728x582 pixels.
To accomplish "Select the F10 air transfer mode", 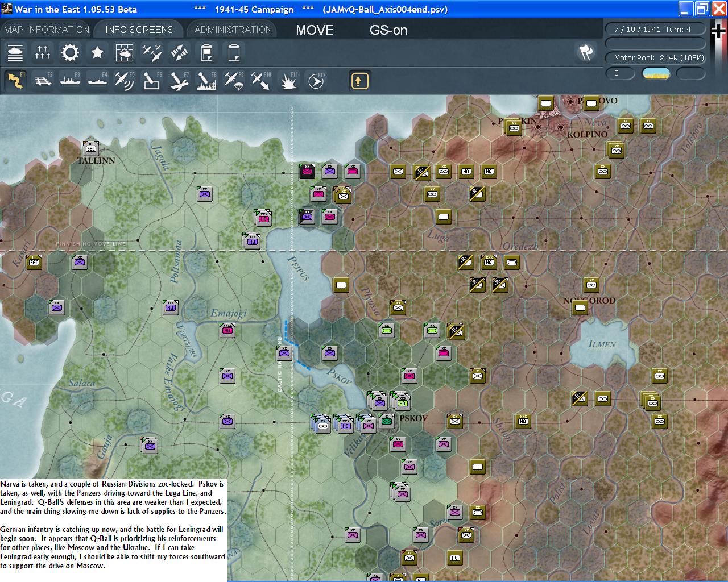I will 261,81.
